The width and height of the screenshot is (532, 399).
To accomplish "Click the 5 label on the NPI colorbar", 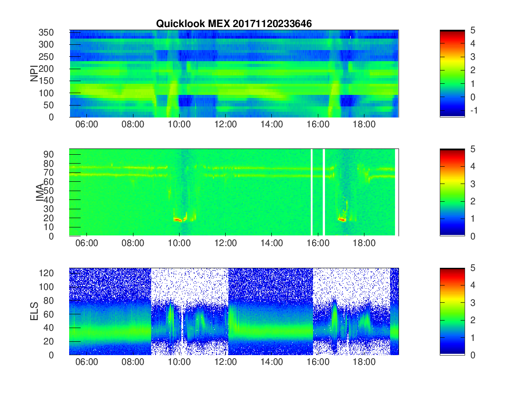I will point(473,30).
